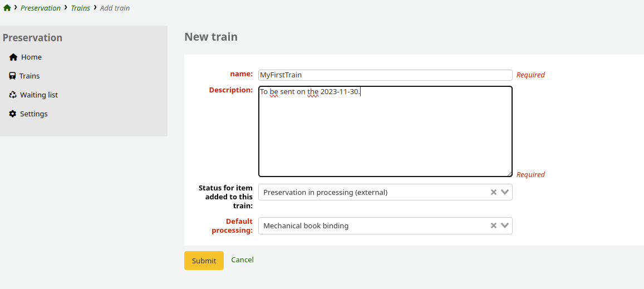This screenshot has height=289, width=644.
Task: Expand the status dropdown arrow
Action: [505, 192]
